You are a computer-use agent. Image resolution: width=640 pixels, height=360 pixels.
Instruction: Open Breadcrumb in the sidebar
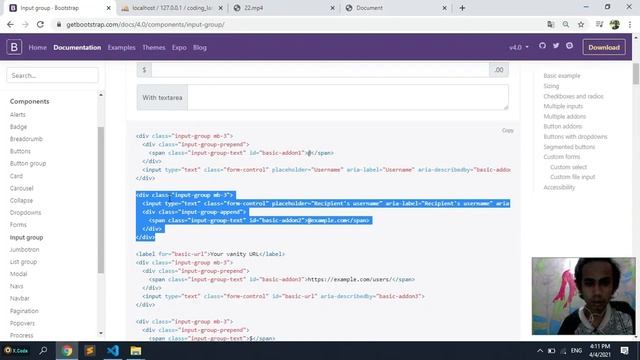26,139
